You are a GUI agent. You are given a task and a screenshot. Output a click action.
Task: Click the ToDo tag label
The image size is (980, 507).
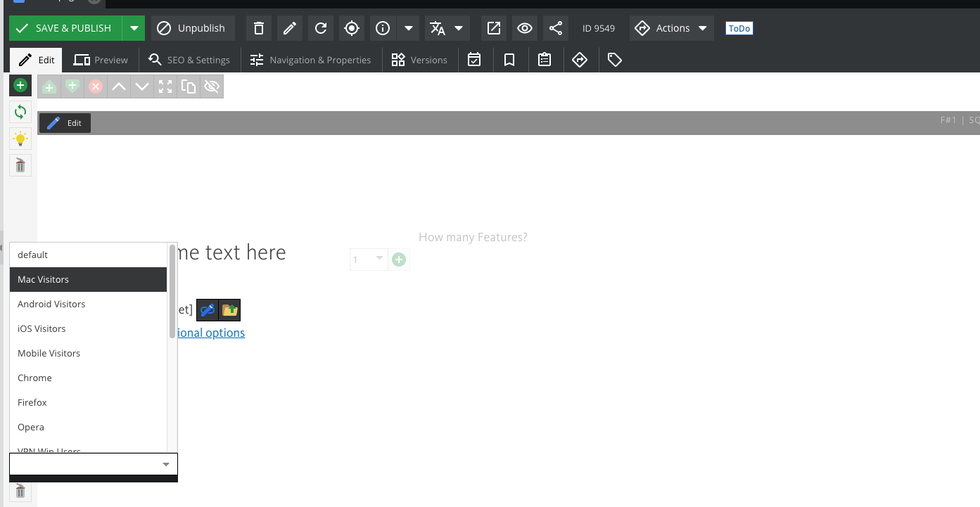point(739,28)
